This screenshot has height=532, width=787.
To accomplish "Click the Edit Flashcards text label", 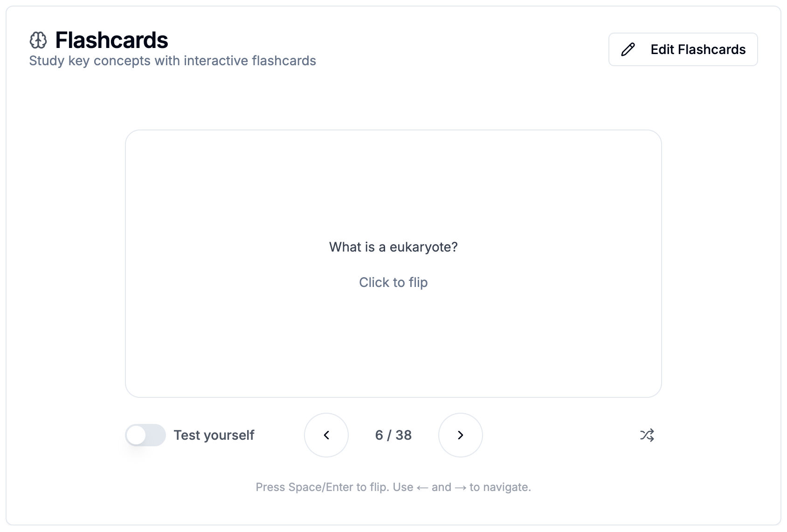I will pos(698,49).
